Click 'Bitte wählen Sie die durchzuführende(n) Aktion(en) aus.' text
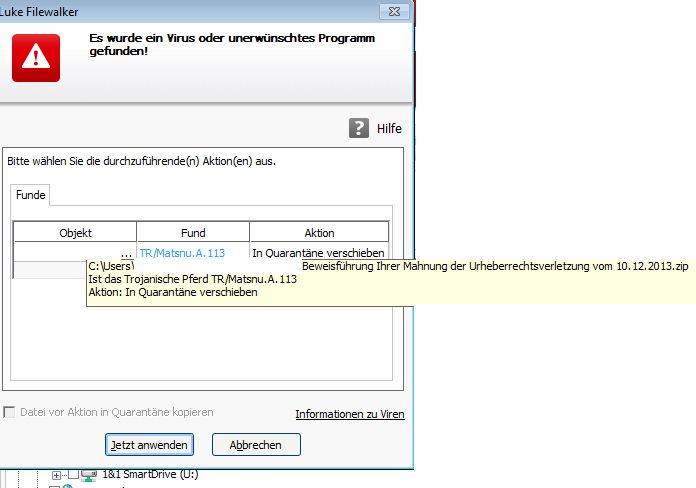Viewport: 696px width, 488px height. point(141,161)
